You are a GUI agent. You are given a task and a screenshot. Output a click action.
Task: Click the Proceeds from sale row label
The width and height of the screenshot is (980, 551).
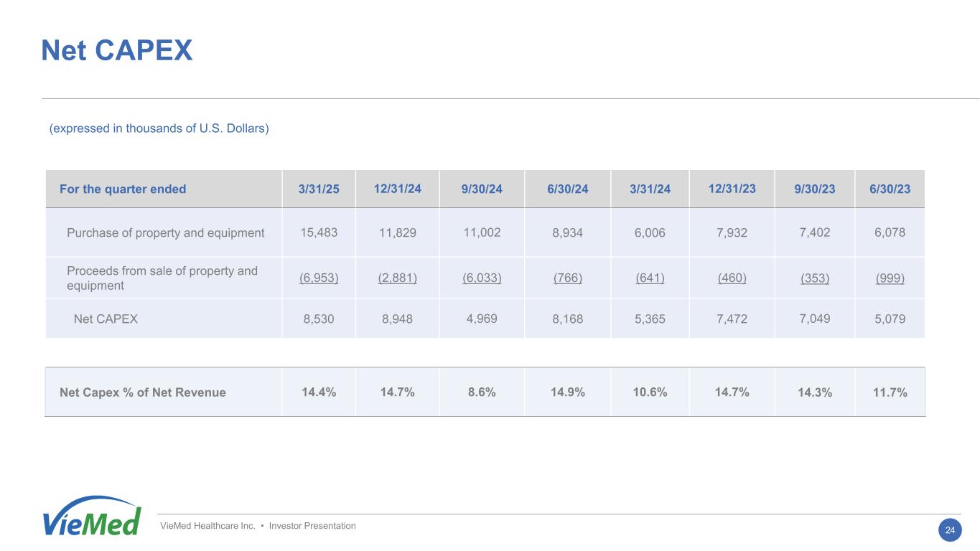coord(162,278)
